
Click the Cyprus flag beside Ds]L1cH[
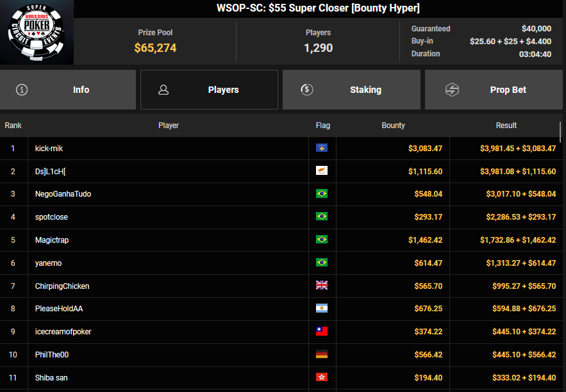pyautogui.click(x=322, y=171)
